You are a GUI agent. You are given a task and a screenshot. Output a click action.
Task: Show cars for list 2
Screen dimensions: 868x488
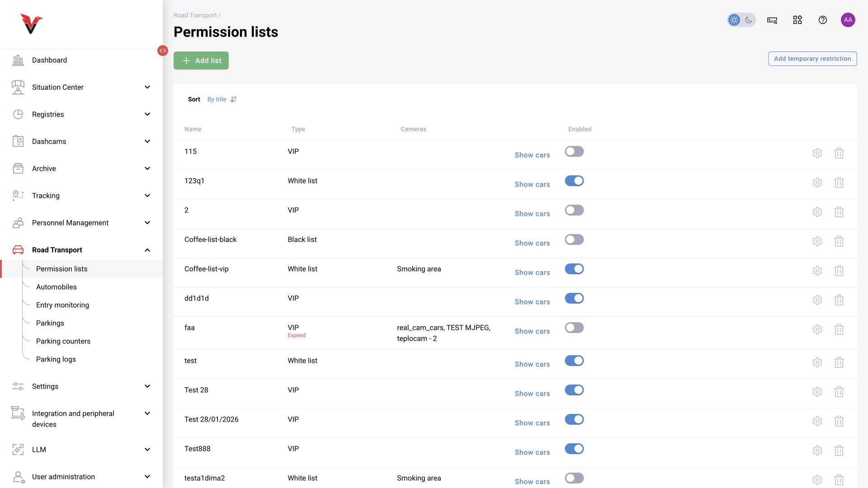[x=532, y=214]
